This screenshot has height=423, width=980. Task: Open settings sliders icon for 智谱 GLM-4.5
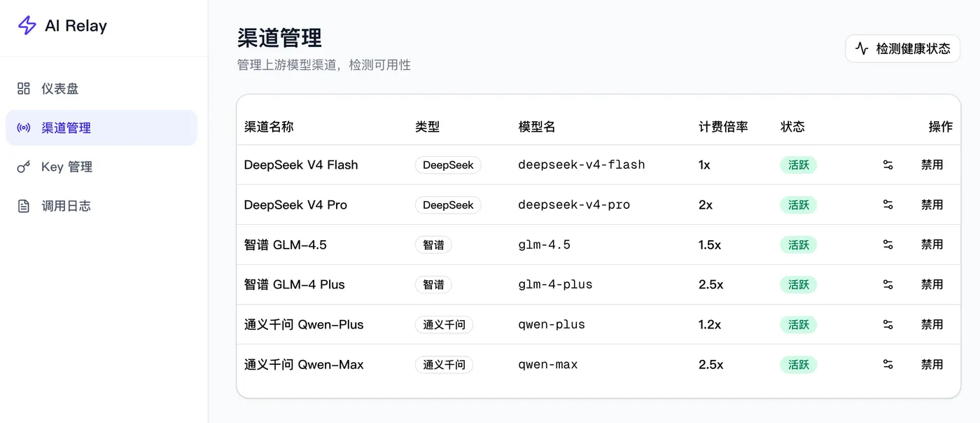888,244
